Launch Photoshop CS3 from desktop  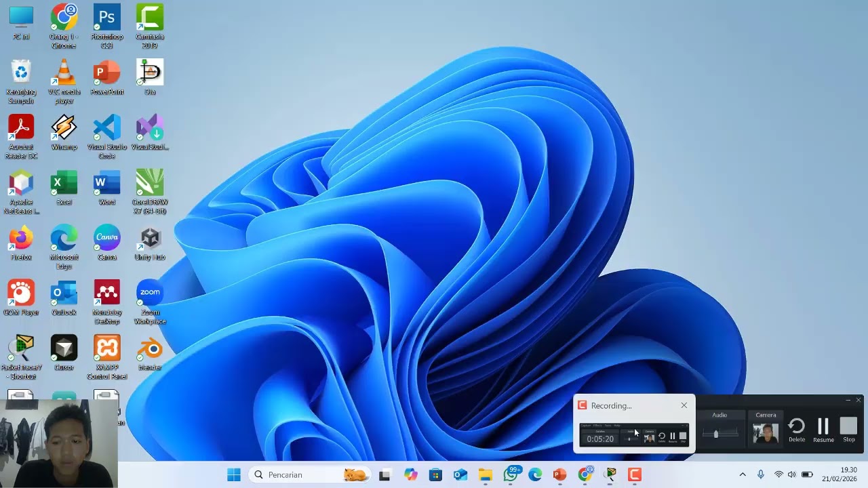(106, 26)
